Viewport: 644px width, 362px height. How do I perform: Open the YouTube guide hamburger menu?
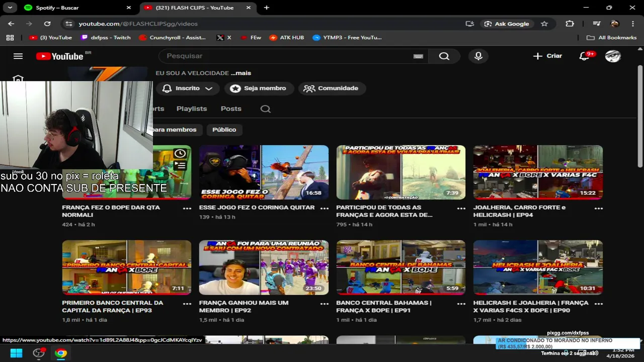[x=18, y=56]
